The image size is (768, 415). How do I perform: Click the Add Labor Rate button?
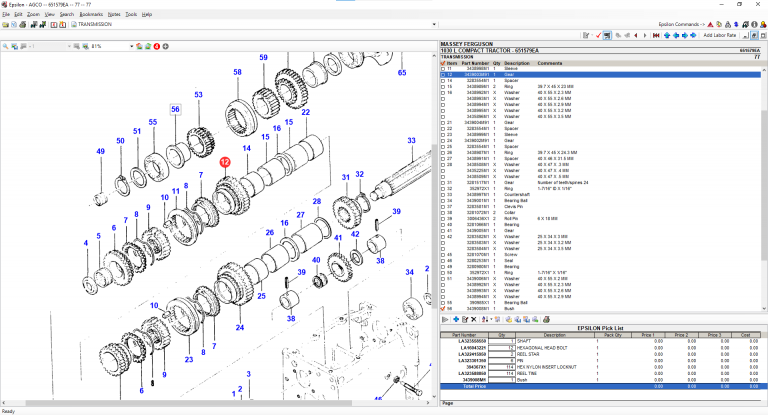tap(721, 35)
